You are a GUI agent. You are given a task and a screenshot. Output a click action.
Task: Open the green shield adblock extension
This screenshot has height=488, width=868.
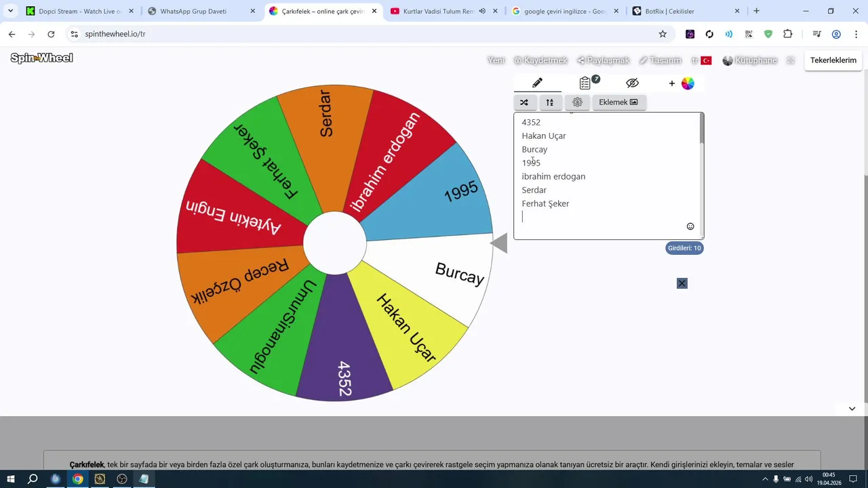click(768, 34)
